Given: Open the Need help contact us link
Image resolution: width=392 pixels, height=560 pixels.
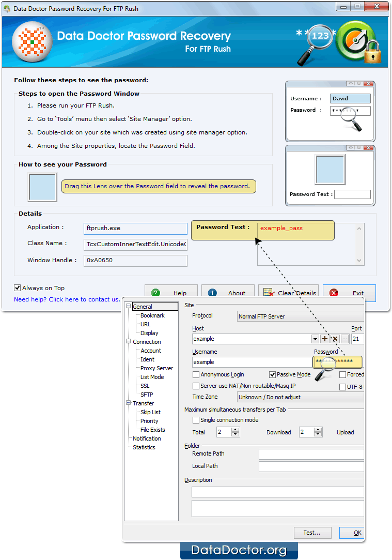Looking at the screenshot, I should tap(67, 299).
